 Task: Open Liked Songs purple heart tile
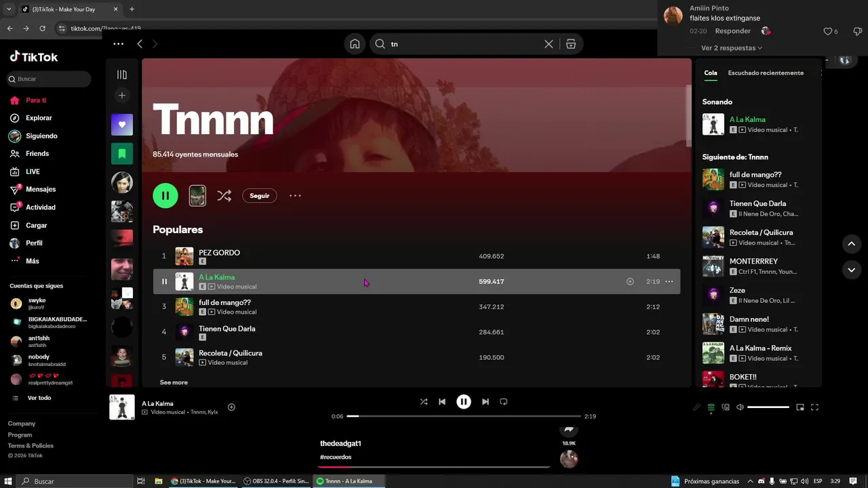click(122, 125)
